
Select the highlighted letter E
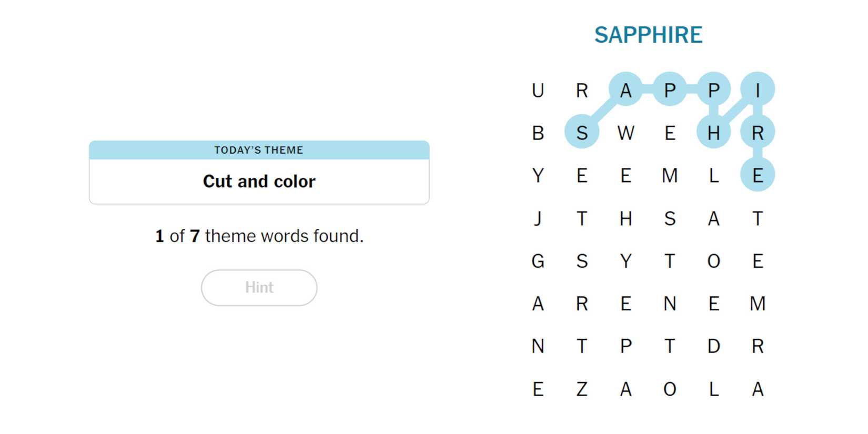coord(758,175)
